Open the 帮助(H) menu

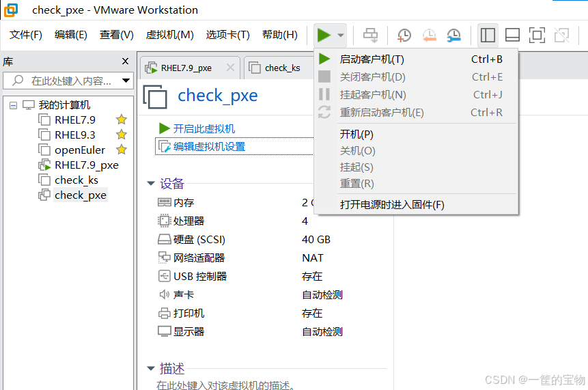[280, 35]
